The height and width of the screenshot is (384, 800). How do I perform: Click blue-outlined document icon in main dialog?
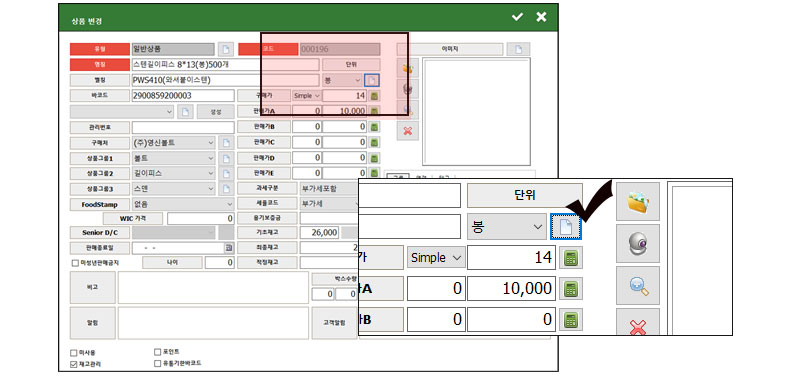pos(372,80)
